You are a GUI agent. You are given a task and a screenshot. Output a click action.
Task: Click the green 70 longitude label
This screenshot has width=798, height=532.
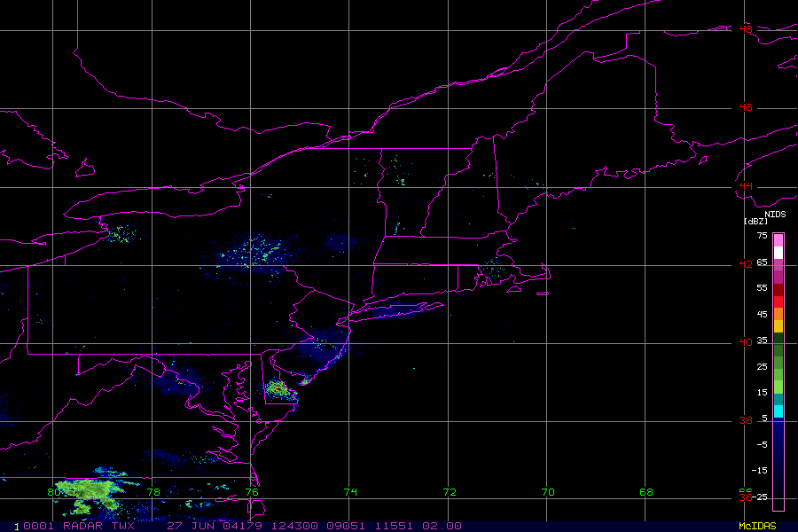548,492
